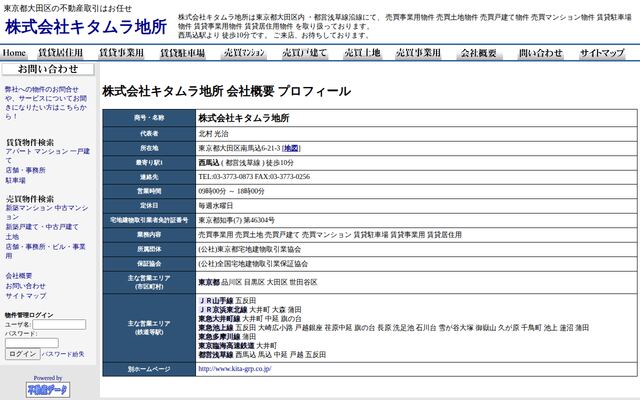Click the ログイン button
640x400 pixels.
pyautogui.click(x=22, y=354)
